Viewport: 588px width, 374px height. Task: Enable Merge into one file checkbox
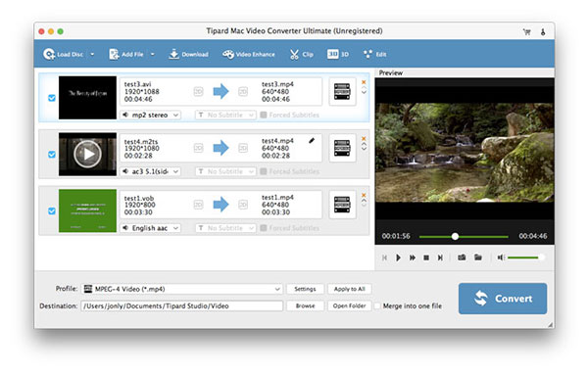tap(377, 305)
